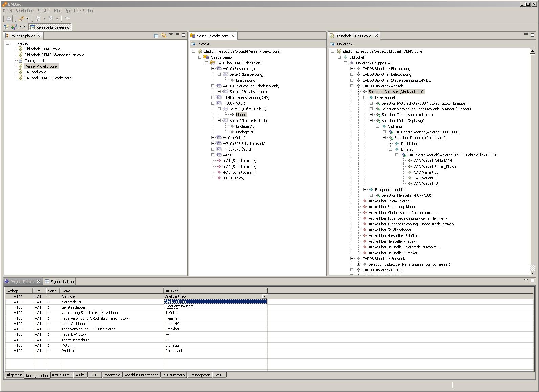Open the Bearbeiten menu
539x392 pixels.
[x=24, y=11]
